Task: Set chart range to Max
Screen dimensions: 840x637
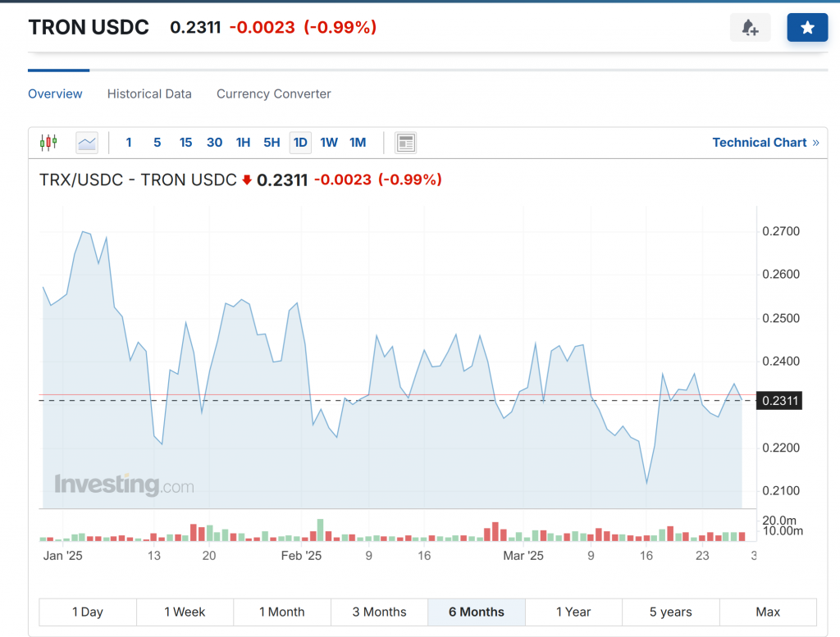Action: 768,612
